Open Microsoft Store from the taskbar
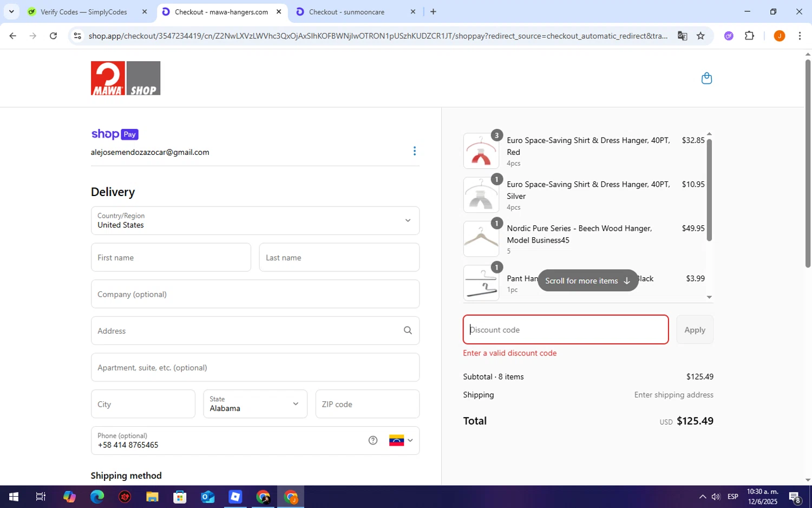Viewport: 812px width, 508px height. click(180, 497)
